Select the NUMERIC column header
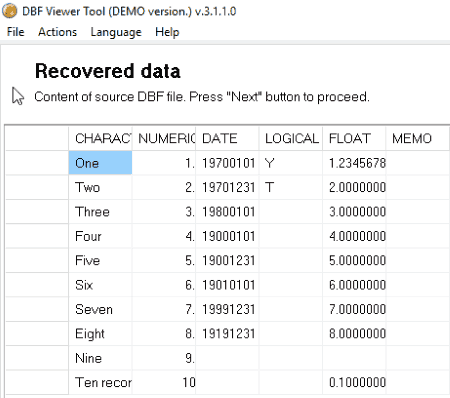 [164, 138]
